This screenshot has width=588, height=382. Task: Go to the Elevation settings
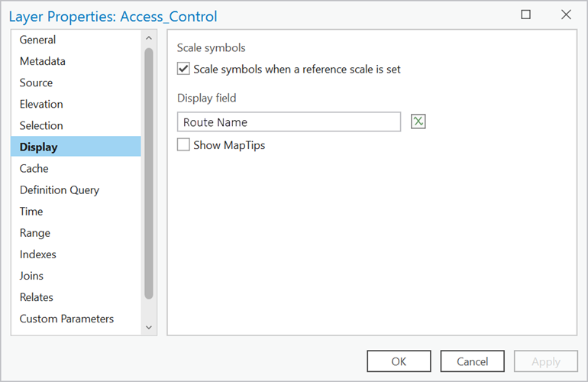[x=41, y=104]
